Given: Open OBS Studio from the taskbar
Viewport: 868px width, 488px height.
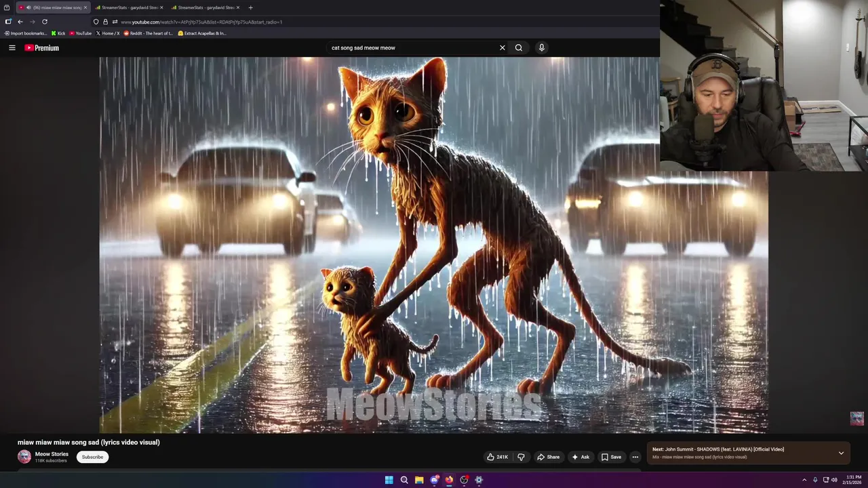Looking at the screenshot, I should (x=464, y=480).
